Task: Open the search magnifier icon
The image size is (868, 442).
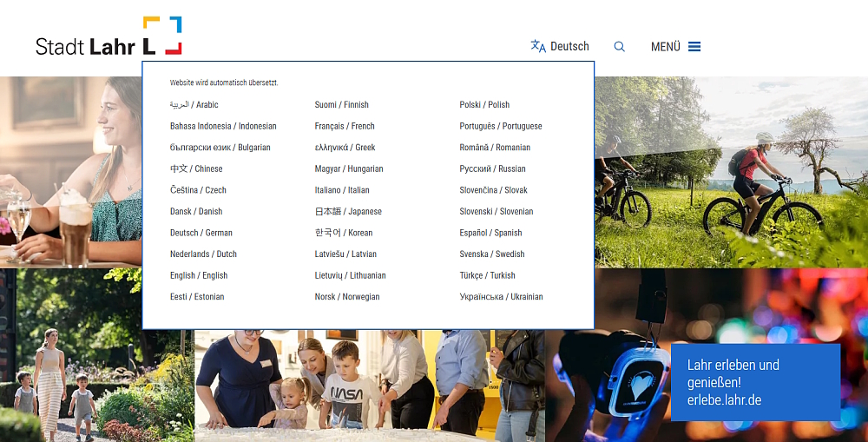Action: (619, 47)
